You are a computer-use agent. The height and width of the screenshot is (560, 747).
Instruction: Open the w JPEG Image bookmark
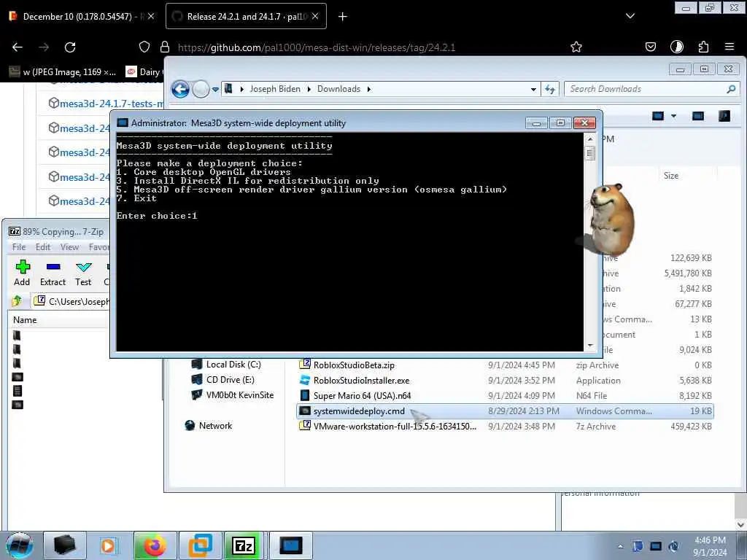(63, 72)
